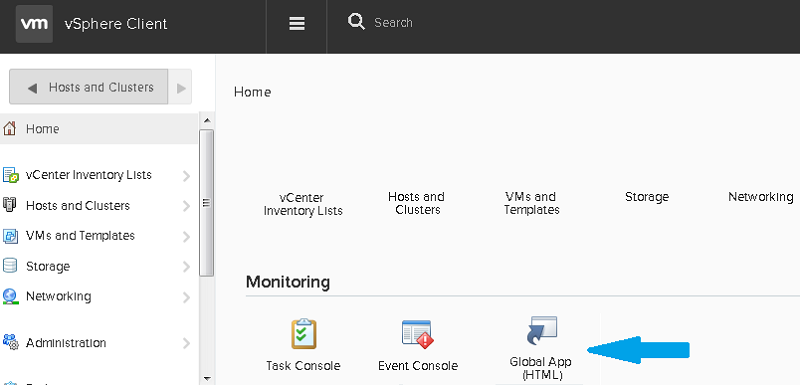Viewport: 800px width, 385px height.
Task: Open the Task Console label
Action: point(303,366)
